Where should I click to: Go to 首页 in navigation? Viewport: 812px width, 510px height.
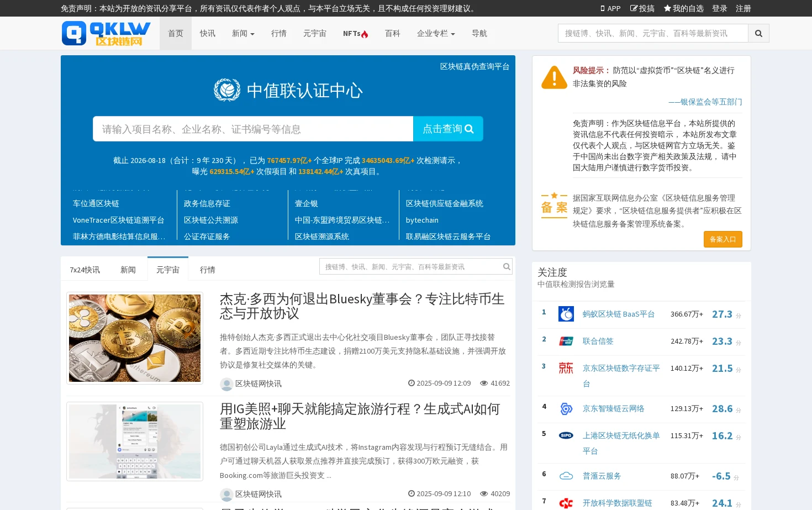click(176, 33)
